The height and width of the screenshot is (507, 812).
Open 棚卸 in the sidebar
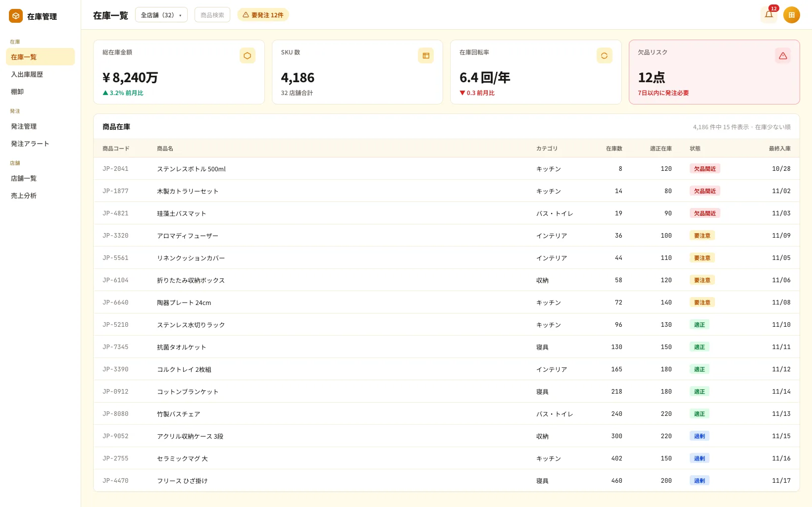click(40, 92)
